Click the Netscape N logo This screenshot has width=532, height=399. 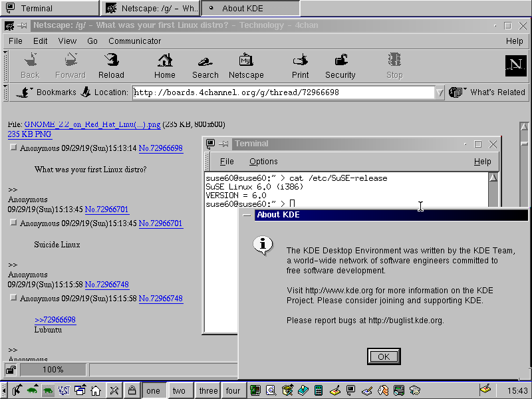coord(516,65)
